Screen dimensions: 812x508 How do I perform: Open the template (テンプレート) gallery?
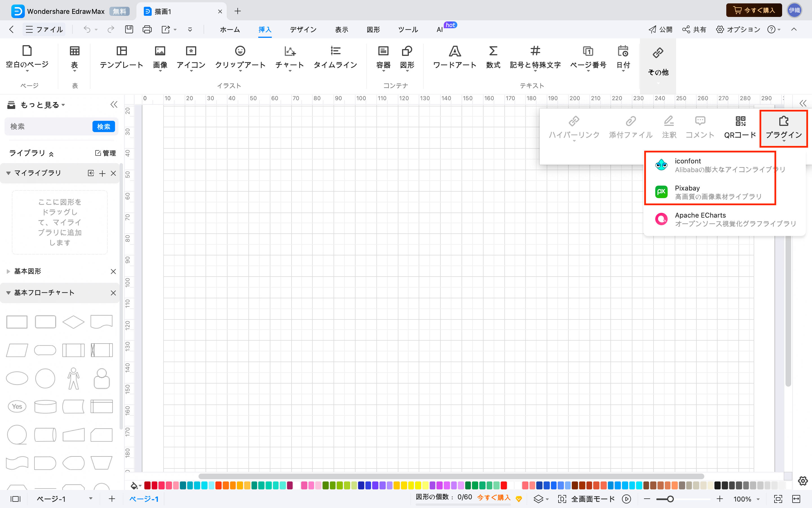[122, 58]
